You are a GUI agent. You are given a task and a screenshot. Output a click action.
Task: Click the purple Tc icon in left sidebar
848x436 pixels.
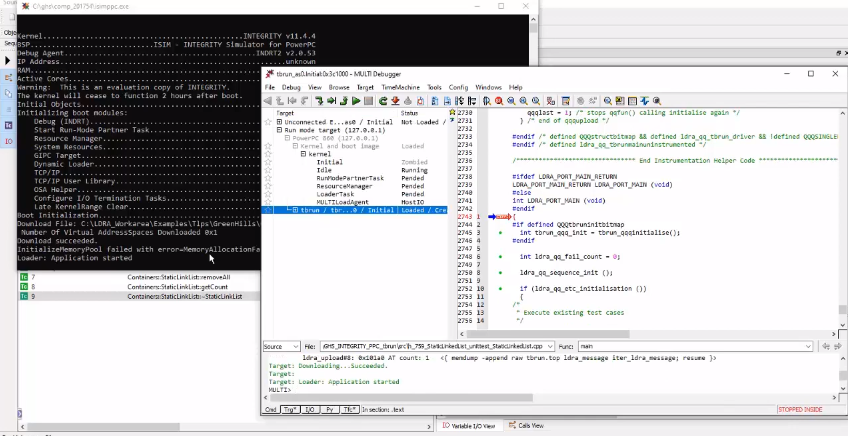tap(8, 125)
